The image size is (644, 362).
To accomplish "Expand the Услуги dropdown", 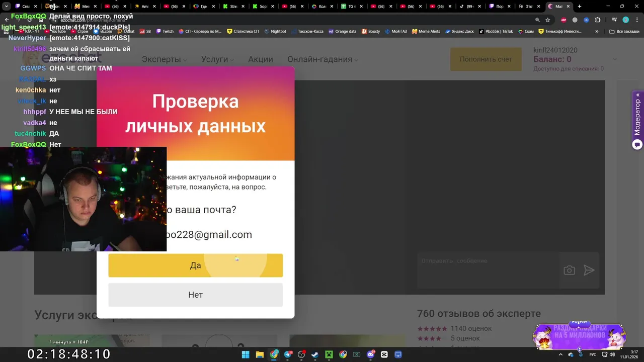I will 217,59.
